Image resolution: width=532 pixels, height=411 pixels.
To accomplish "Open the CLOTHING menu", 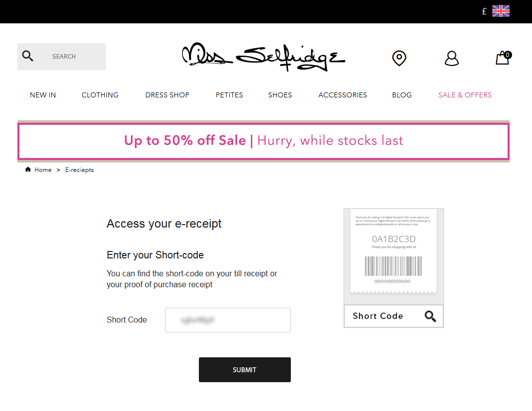I will click(x=100, y=95).
